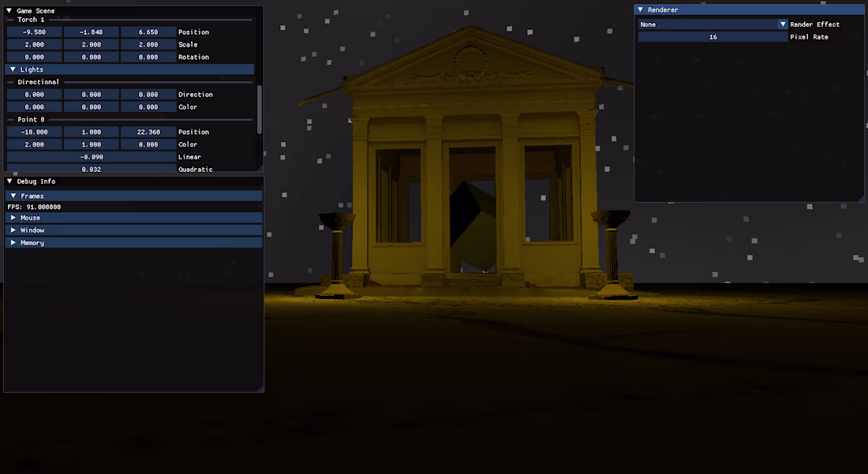
Task: Click the Render Effect dropdown arrow icon
Action: pyautogui.click(x=782, y=24)
